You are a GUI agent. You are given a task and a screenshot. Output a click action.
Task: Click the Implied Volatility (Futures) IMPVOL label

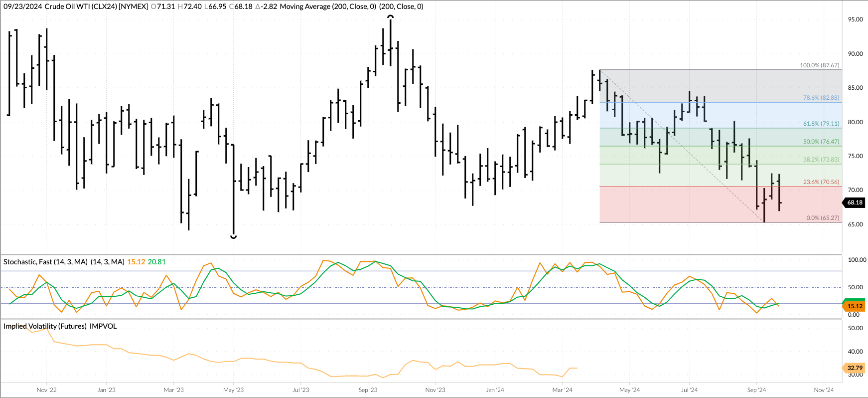(x=60, y=326)
